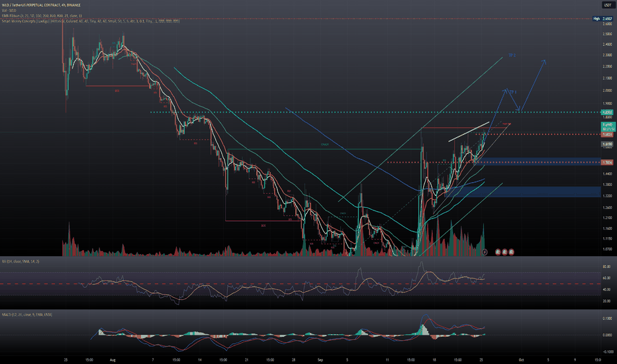Click the TP 1 text annotation
Screen dimensions: 617x364
point(512,92)
